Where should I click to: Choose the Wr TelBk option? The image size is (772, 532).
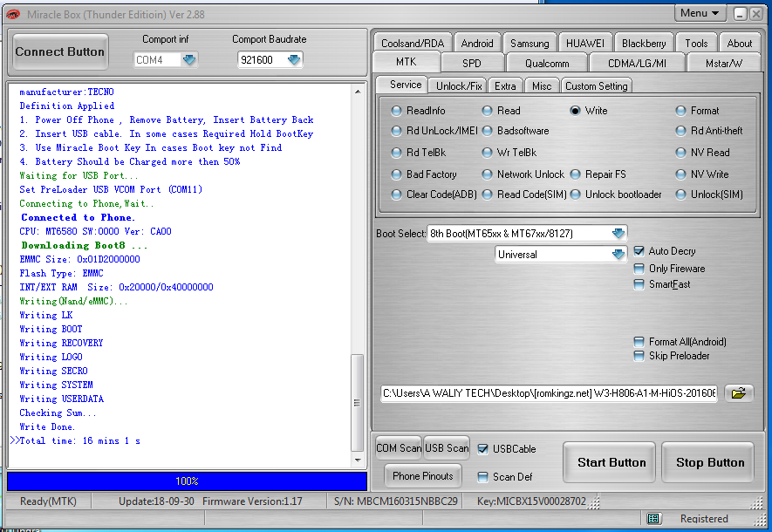[487, 153]
